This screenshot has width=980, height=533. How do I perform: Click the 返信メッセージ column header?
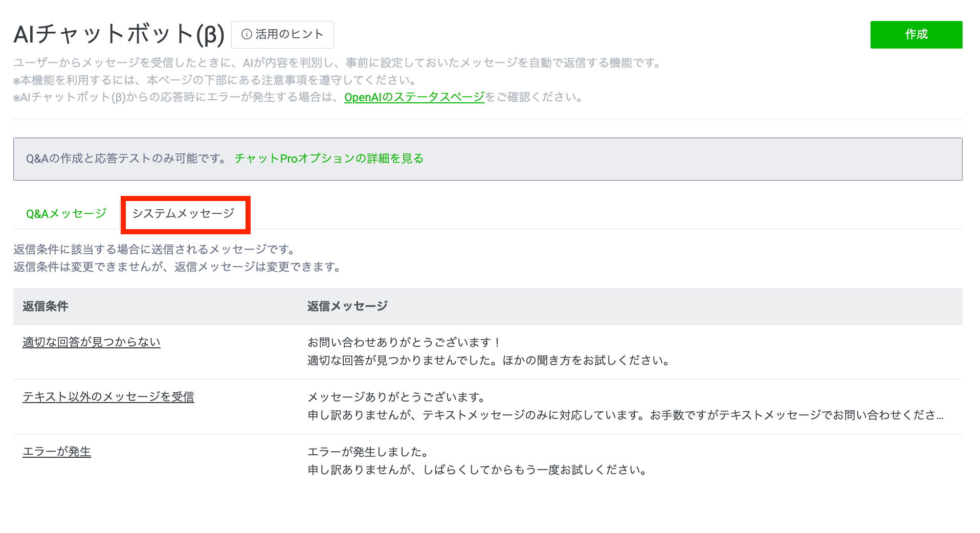point(347,306)
